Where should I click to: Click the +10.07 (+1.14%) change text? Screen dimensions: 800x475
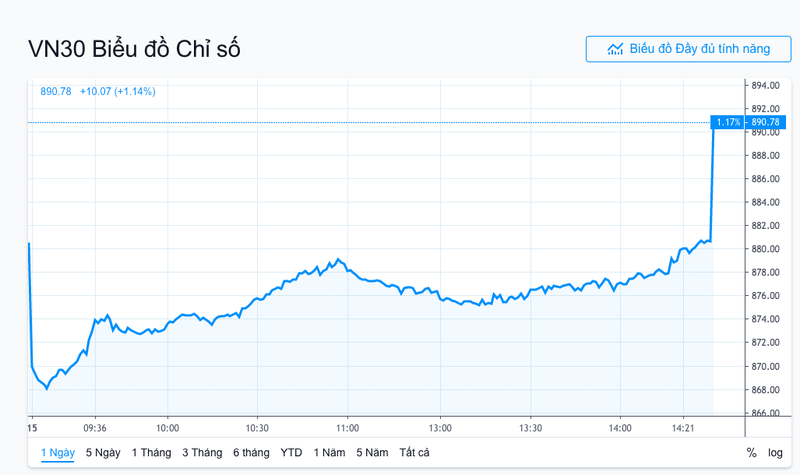click(117, 92)
